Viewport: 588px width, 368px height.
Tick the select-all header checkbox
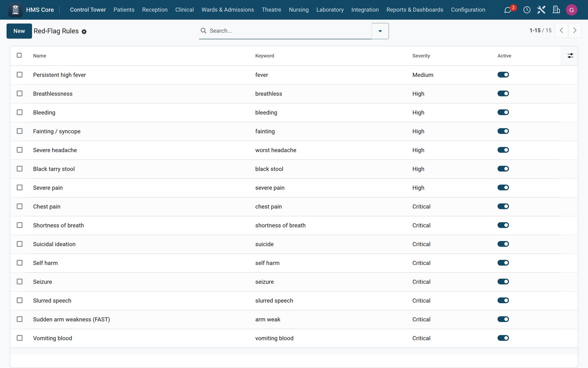pyautogui.click(x=19, y=55)
